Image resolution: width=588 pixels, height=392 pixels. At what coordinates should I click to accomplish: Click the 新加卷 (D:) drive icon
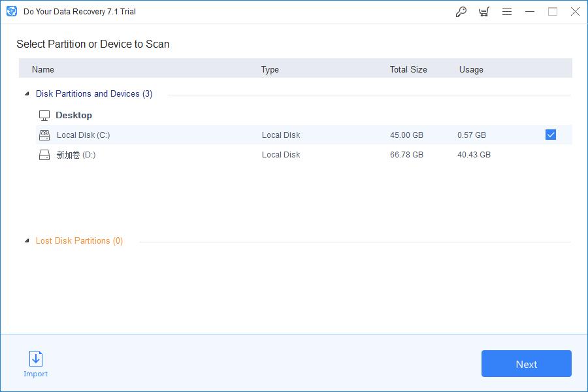[x=44, y=155]
